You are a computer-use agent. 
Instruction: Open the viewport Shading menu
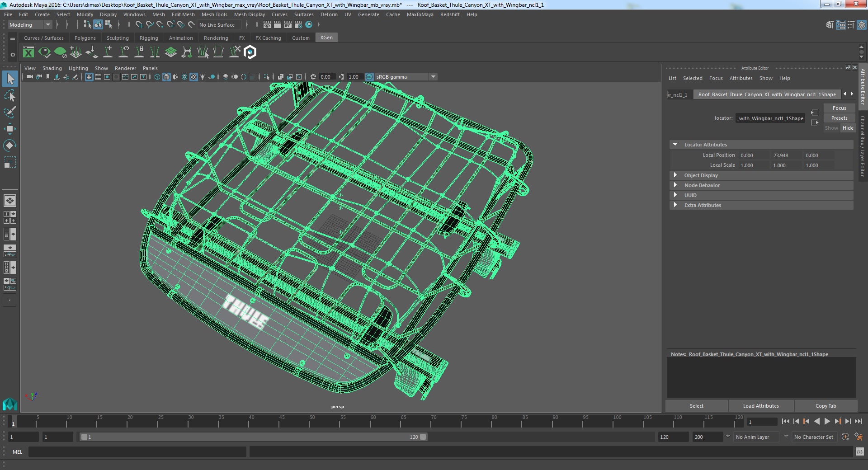point(52,68)
